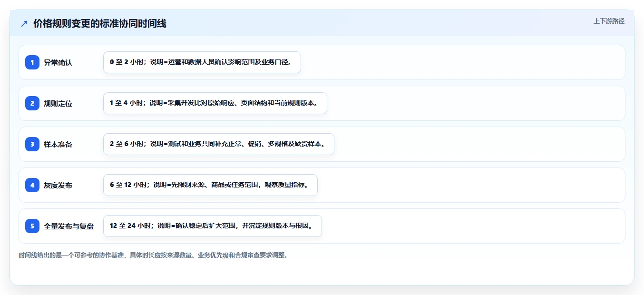Click step number badge 3

tap(32, 144)
